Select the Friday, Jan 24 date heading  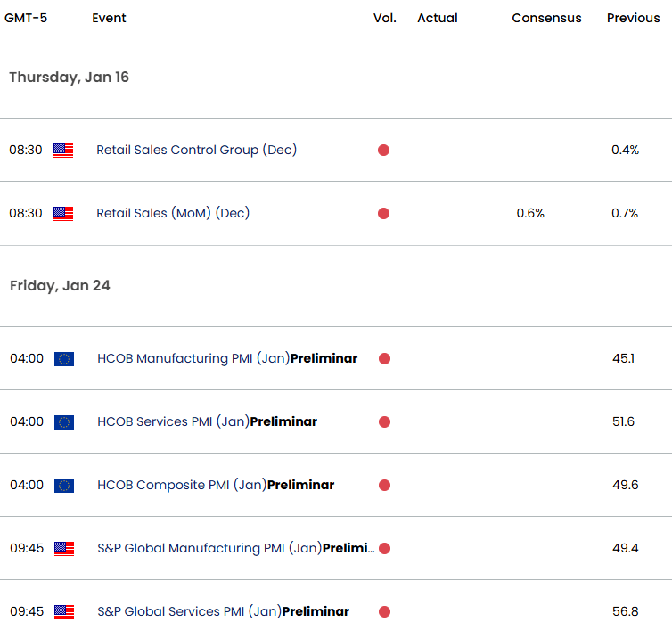point(60,286)
